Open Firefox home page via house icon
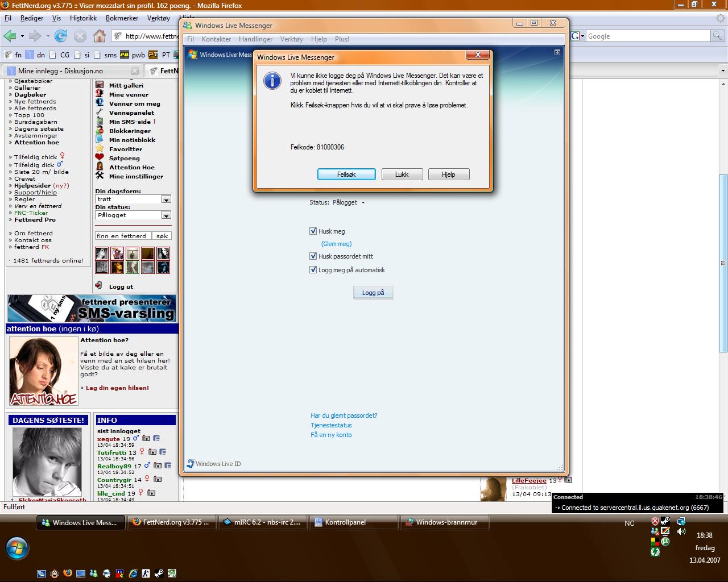The width and height of the screenshot is (728, 582). pos(100,36)
